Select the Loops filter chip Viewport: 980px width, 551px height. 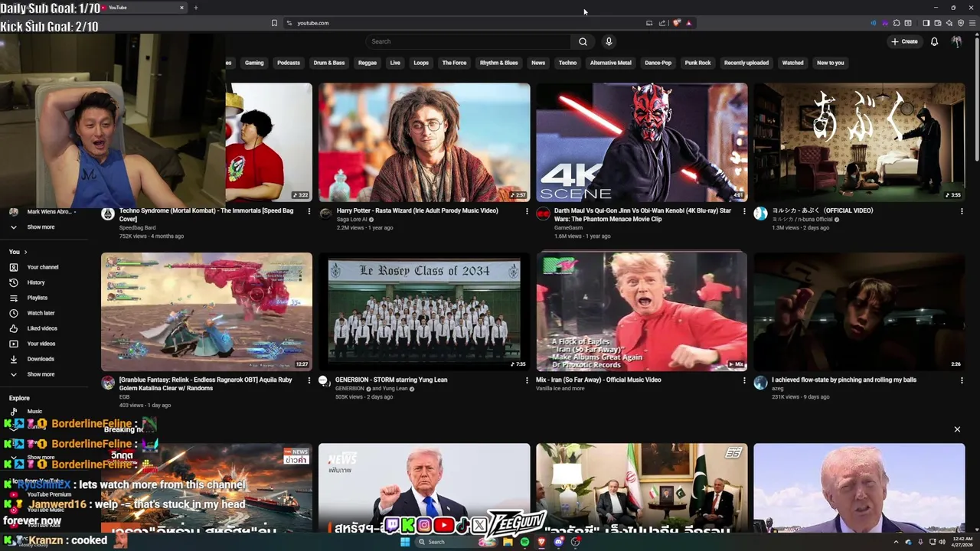[x=421, y=63]
